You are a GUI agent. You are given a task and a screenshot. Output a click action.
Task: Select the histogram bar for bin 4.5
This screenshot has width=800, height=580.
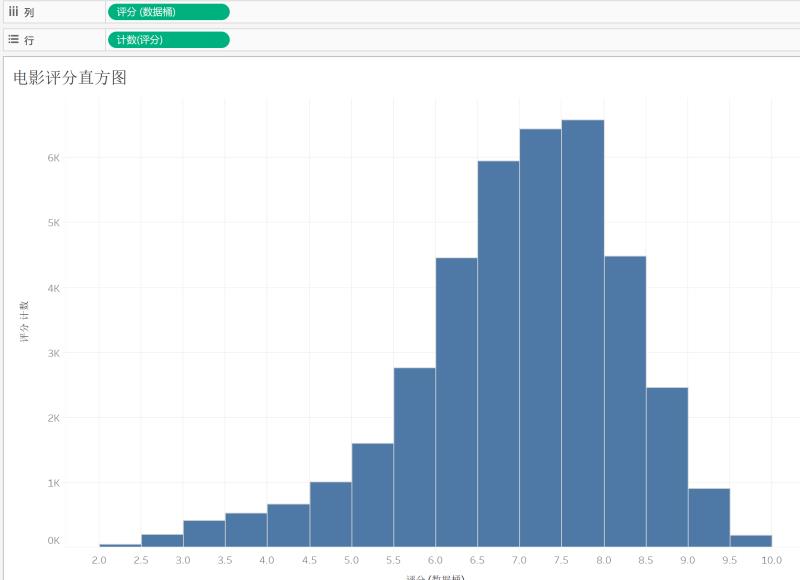[x=331, y=514]
